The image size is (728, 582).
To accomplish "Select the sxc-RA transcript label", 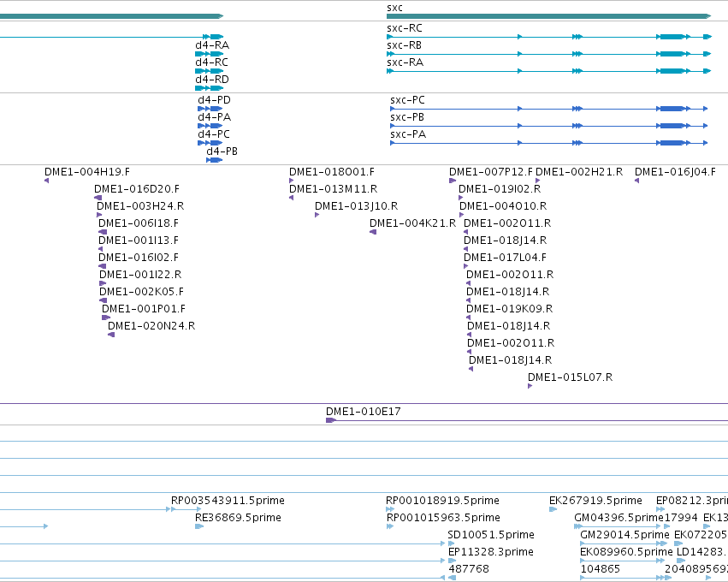I will [405, 62].
